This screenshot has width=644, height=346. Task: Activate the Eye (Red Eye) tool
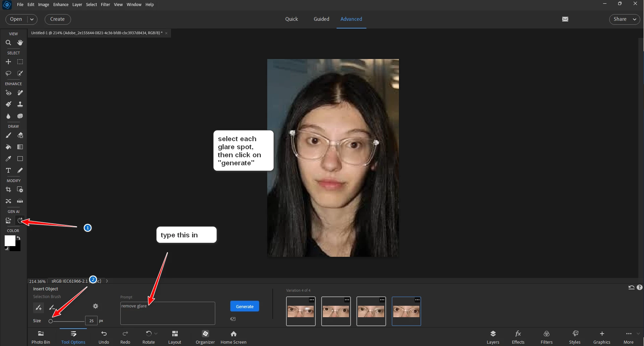point(8,93)
